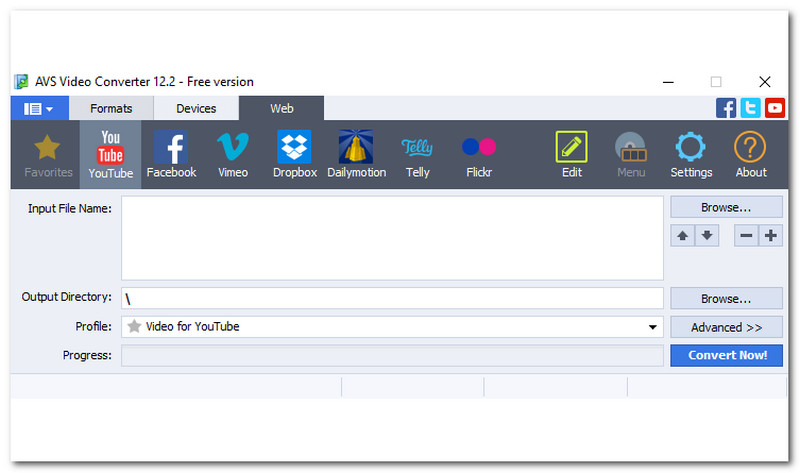Visit the AVS Facebook page icon
Image resolution: width=800 pixels, height=473 pixels.
[x=726, y=108]
